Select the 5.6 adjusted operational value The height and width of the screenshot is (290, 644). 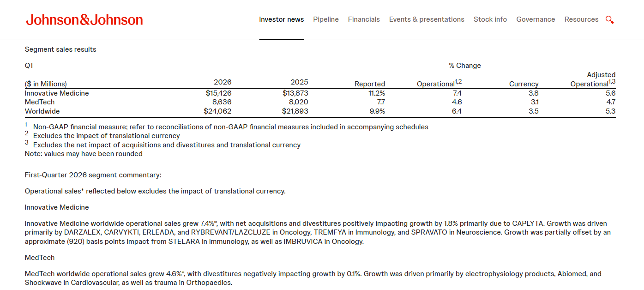point(610,93)
